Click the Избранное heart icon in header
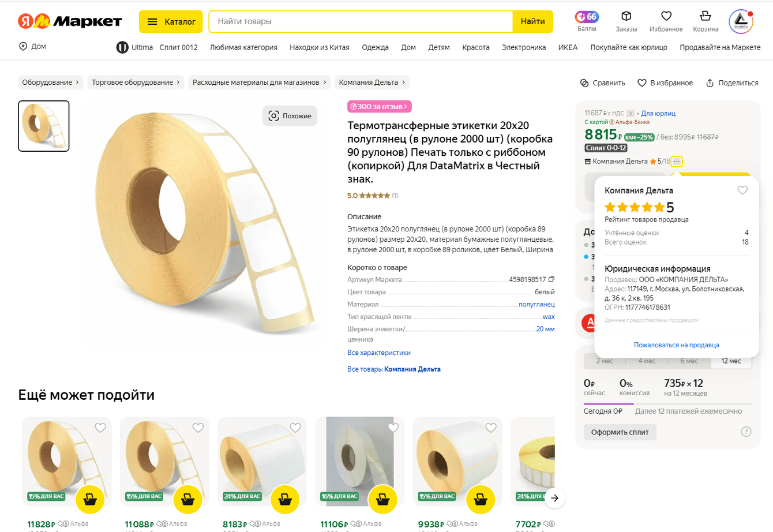The height and width of the screenshot is (532, 773). (x=666, y=16)
